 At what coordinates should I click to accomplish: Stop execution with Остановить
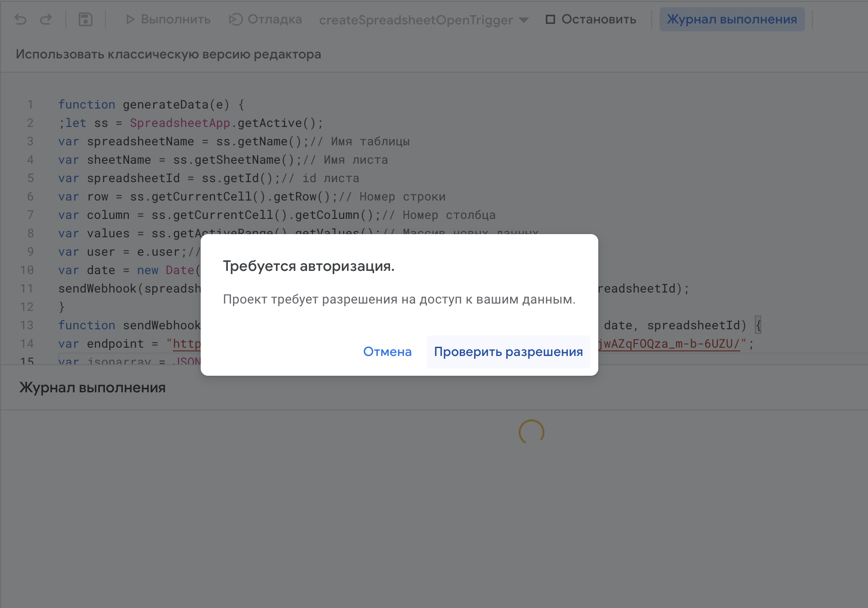[591, 19]
